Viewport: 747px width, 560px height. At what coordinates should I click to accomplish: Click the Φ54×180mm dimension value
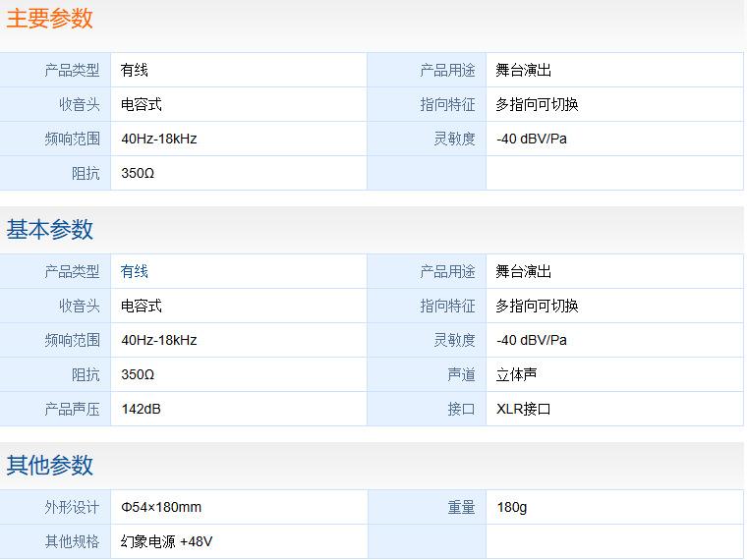point(161,507)
